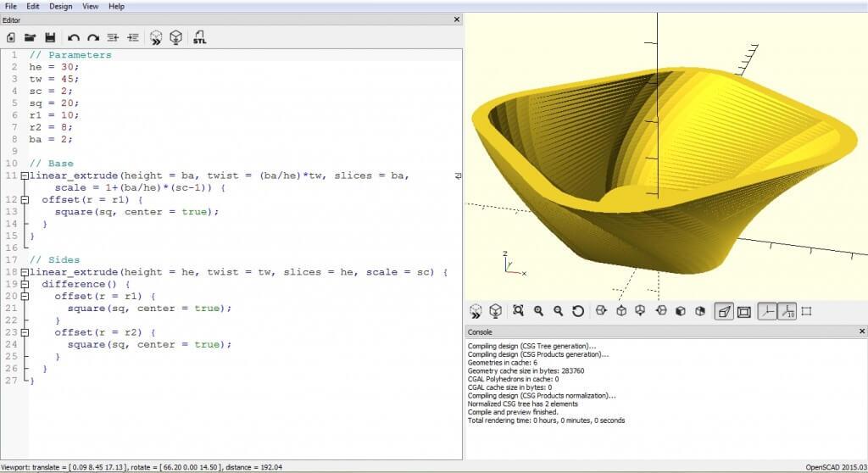This screenshot has height=473, width=868.
Task: Click the Open file folder icon
Action: tap(31, 37)
